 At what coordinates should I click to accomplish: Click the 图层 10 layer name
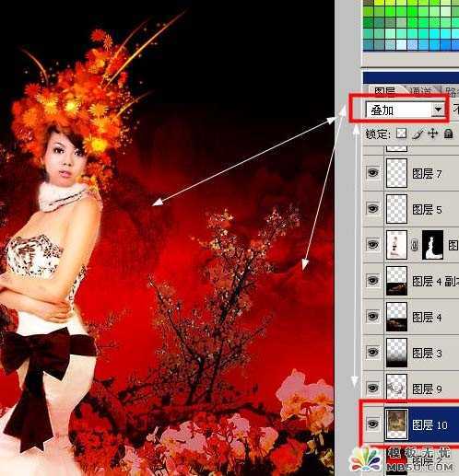click(430, 425)
